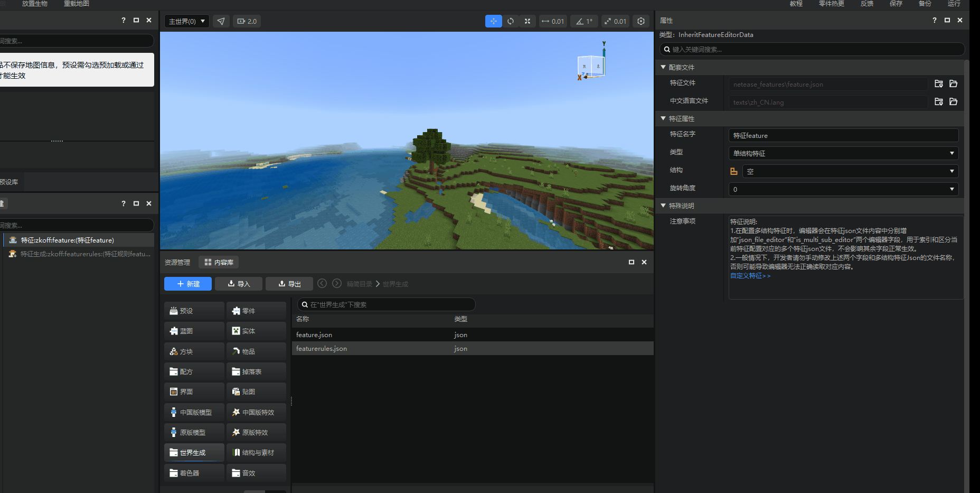Click 保存 in top menu
This screenshot has width=980, height=493.
point(896,4)
